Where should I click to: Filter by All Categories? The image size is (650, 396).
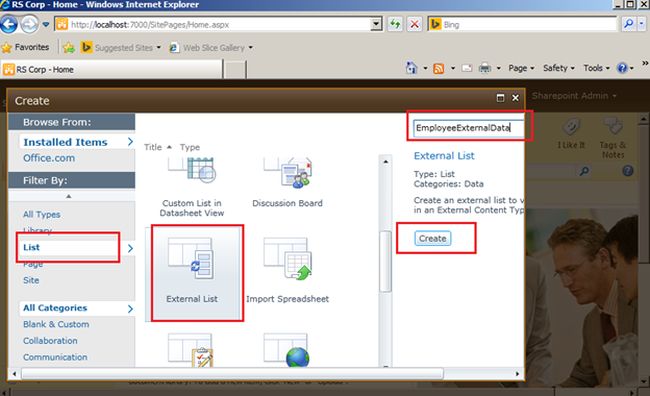[x=55, y=308]
